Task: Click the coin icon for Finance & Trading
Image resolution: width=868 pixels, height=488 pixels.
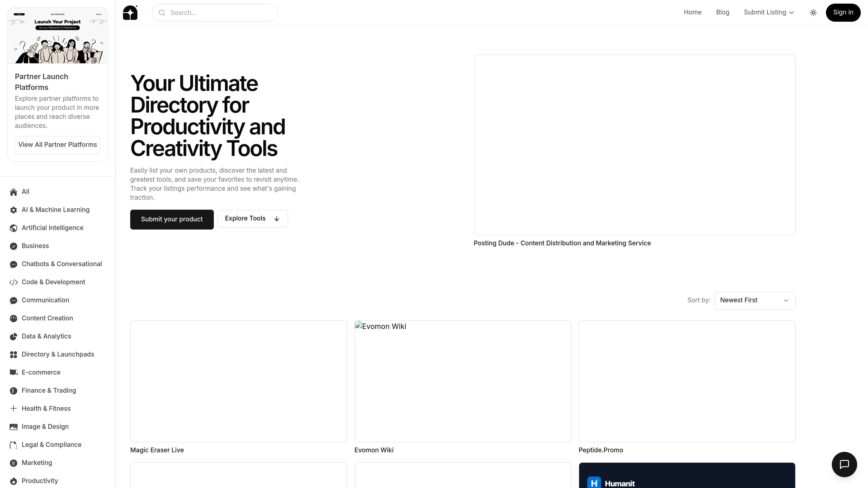Action: click(14, 391)
